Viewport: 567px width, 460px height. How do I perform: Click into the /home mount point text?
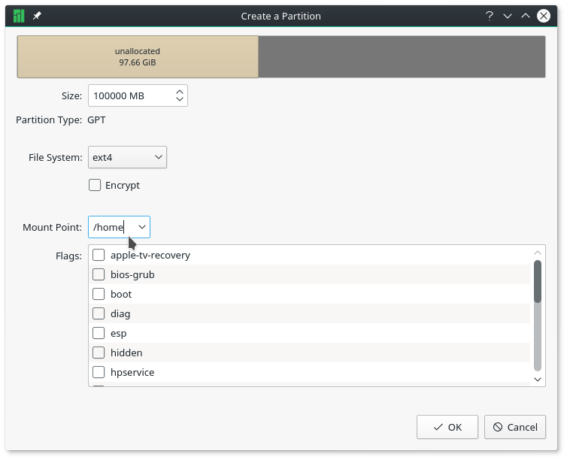pos(108,227)
